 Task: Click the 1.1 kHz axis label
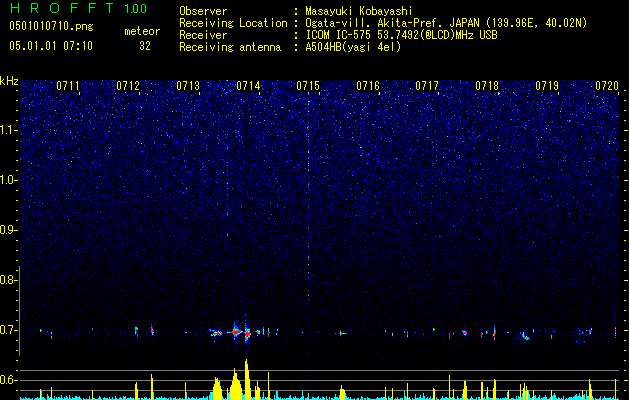click(x=8, y=130)
